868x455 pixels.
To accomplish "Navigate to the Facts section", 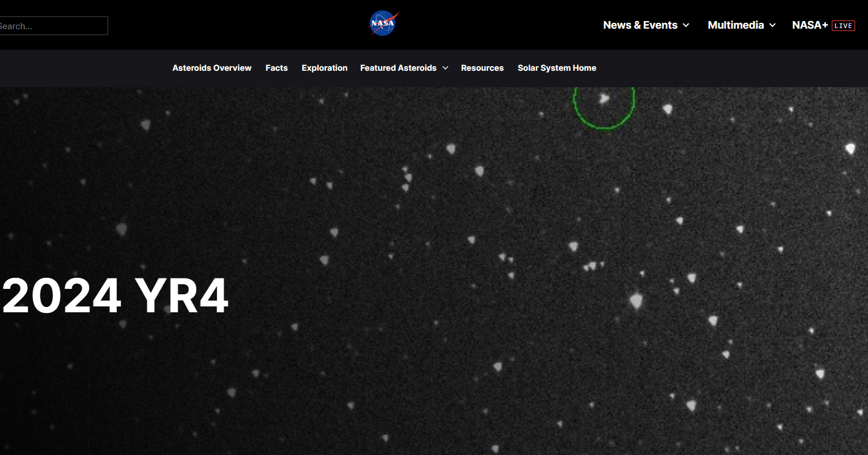I will pos(276,68).
